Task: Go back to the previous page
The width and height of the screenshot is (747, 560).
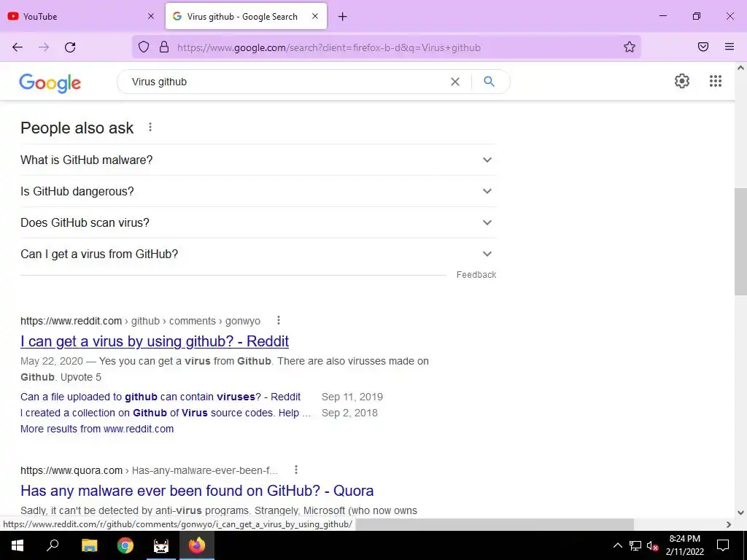Action: [18, 47]
